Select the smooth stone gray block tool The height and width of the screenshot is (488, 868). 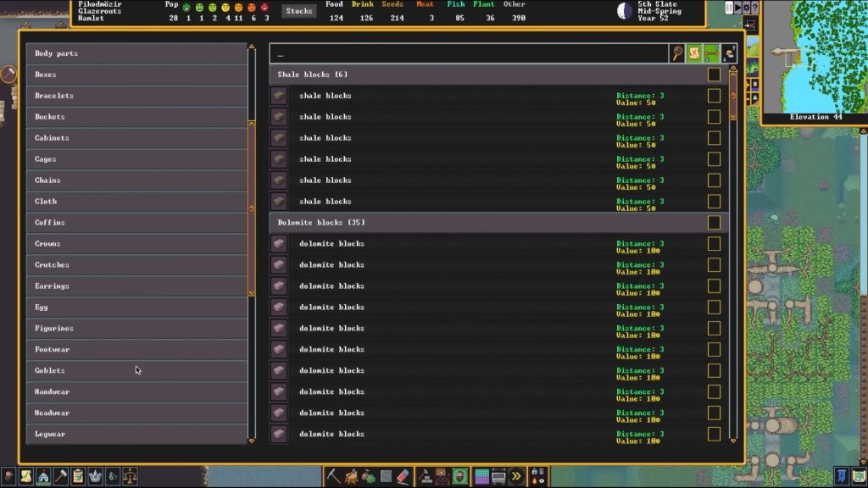point(386,476)
